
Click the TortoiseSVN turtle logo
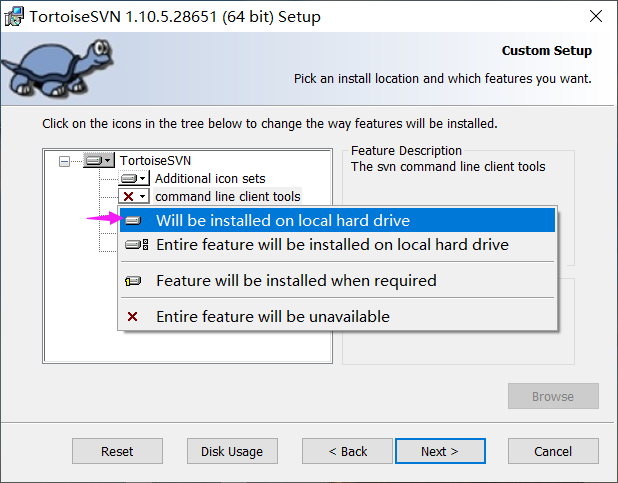click(58, 68)
